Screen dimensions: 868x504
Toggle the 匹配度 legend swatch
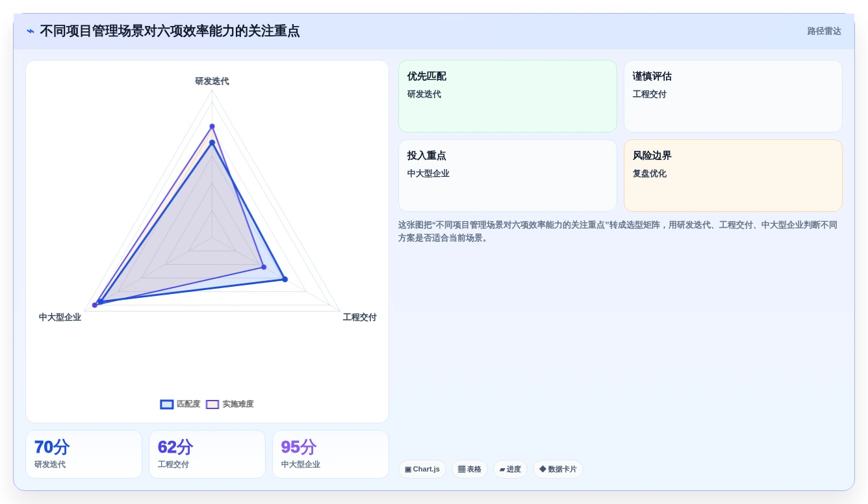tap(167, 405)
